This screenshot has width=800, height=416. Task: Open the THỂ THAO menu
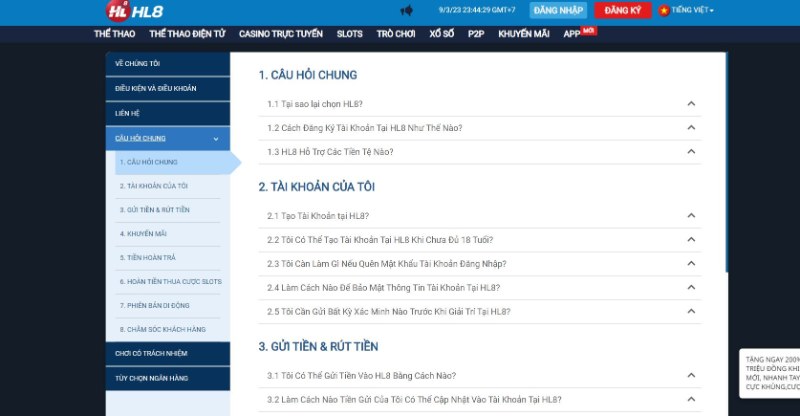pos(115,34)
